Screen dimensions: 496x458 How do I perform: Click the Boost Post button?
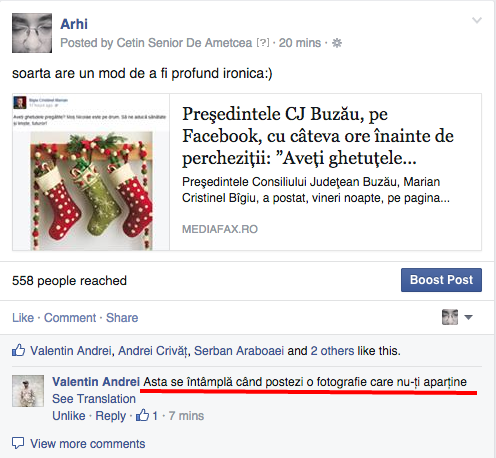441,280
